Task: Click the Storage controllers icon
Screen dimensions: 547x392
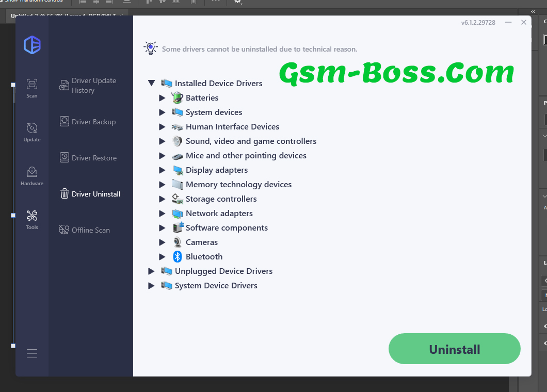Action: (177, 199)
